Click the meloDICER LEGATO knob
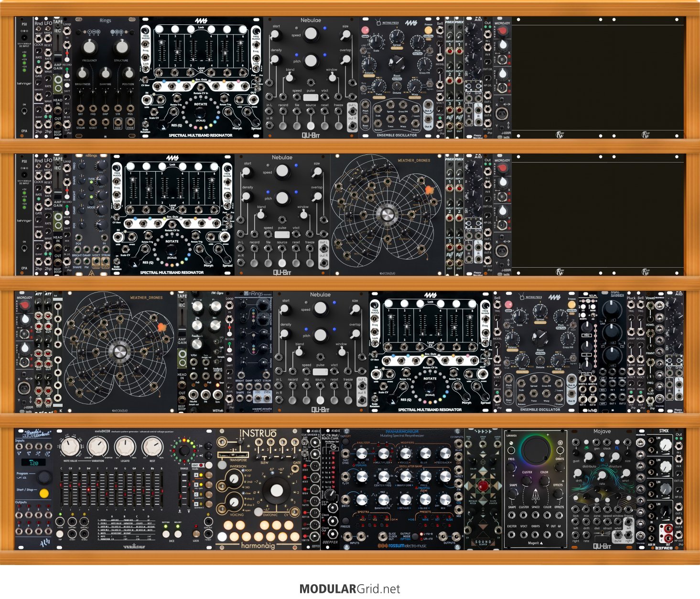The height and width of the screenshot is (599, 700). coord(125,447)
